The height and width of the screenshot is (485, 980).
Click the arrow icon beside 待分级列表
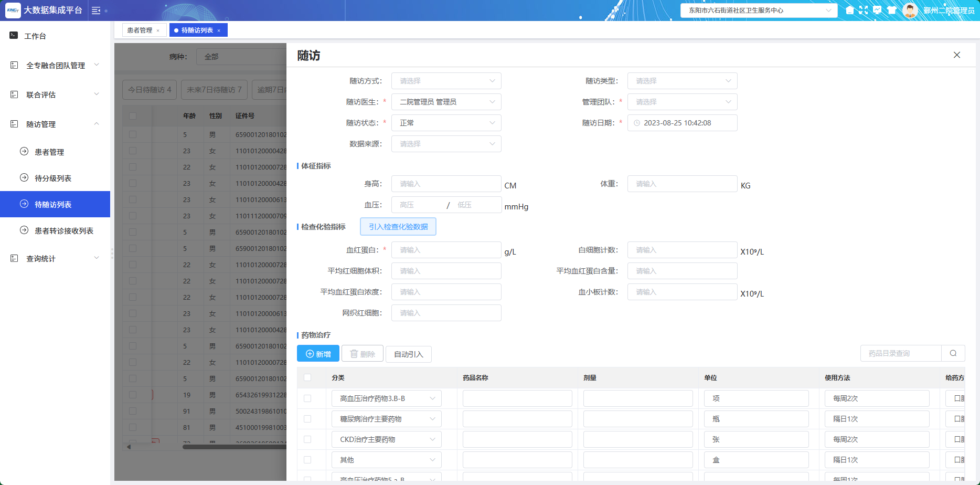pos(24,177)
